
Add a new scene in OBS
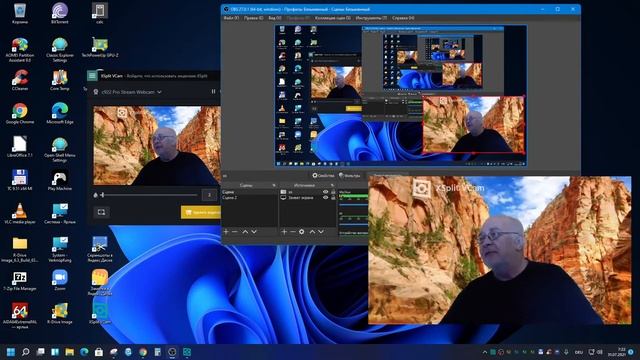coord(226,232)
